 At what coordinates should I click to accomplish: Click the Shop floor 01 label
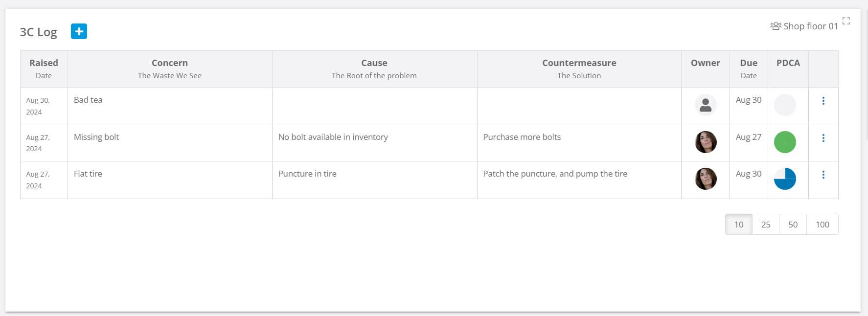(810, 26)
